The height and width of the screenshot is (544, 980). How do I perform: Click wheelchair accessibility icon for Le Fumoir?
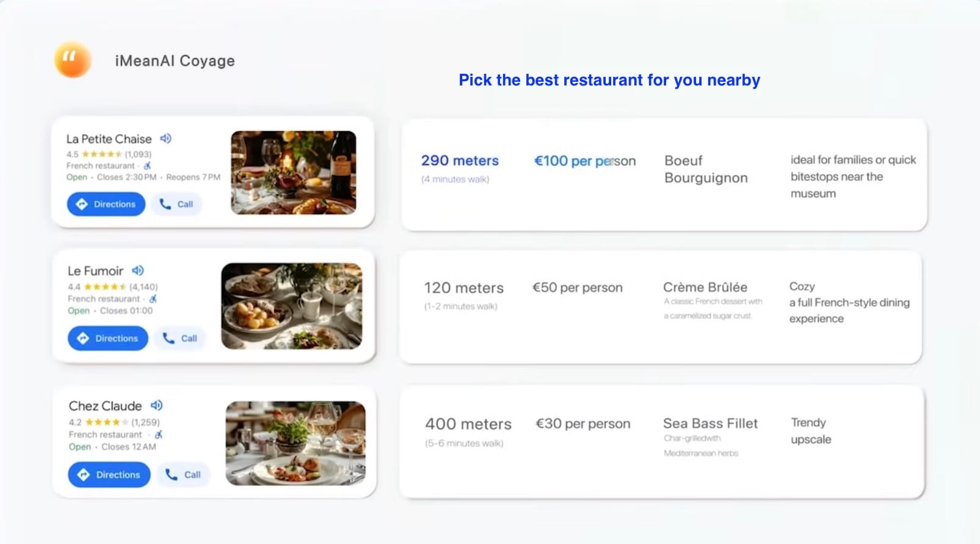click(x=153, y=299)
